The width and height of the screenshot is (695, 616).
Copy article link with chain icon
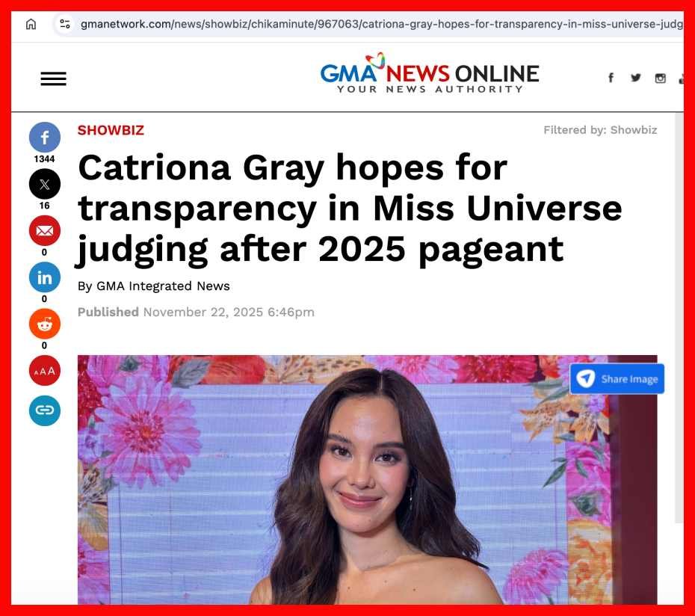(44, 410)
